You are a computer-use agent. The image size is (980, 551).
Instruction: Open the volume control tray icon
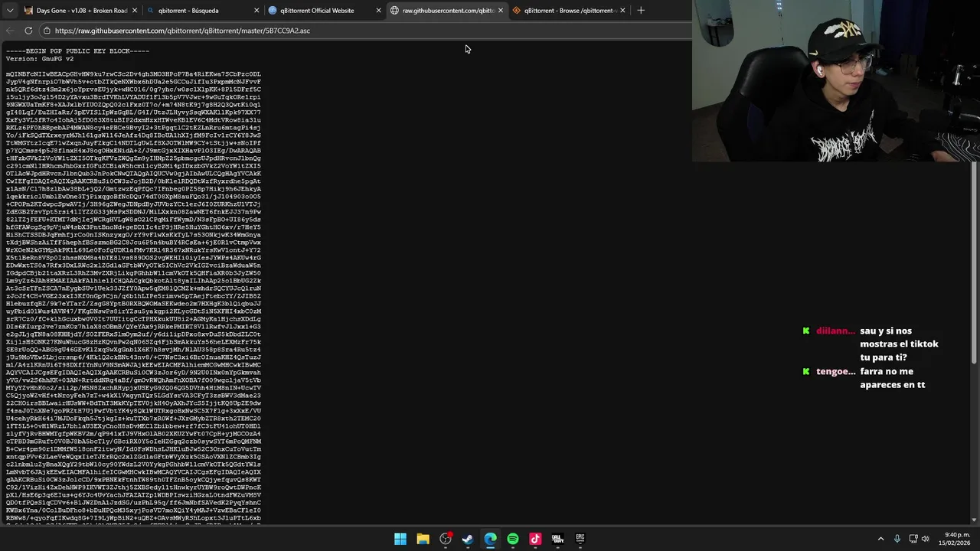(926, 539)
